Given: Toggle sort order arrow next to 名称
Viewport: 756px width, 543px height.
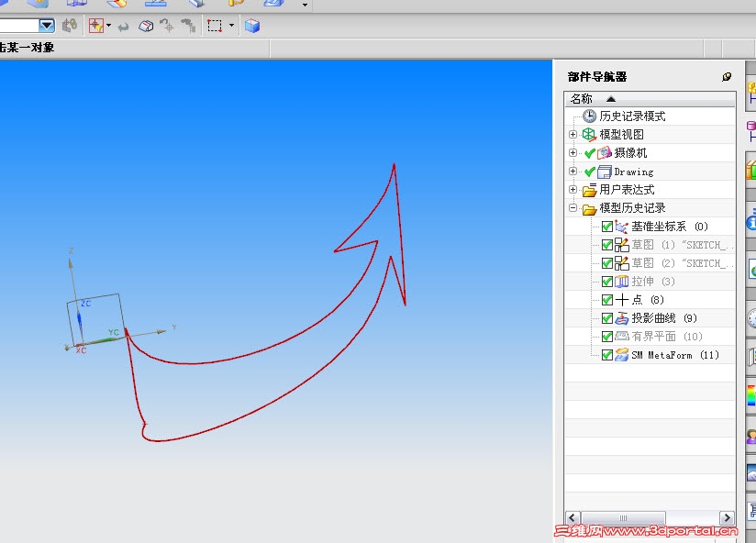Looking at the screenshot, I should tap(611, 99).
